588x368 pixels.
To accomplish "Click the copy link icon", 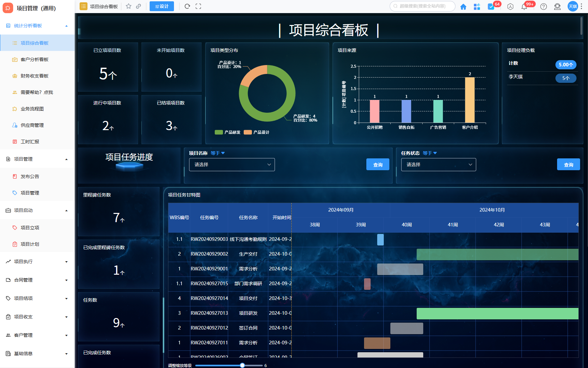I will pyautogui.click(x=139, y=6).
